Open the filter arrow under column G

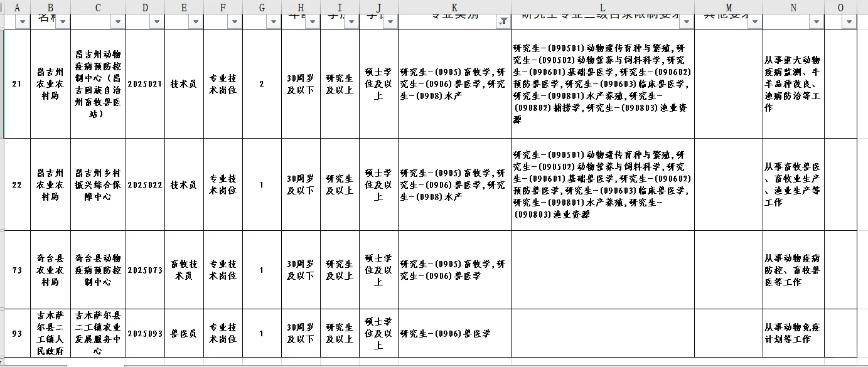(x=274, y=22)
